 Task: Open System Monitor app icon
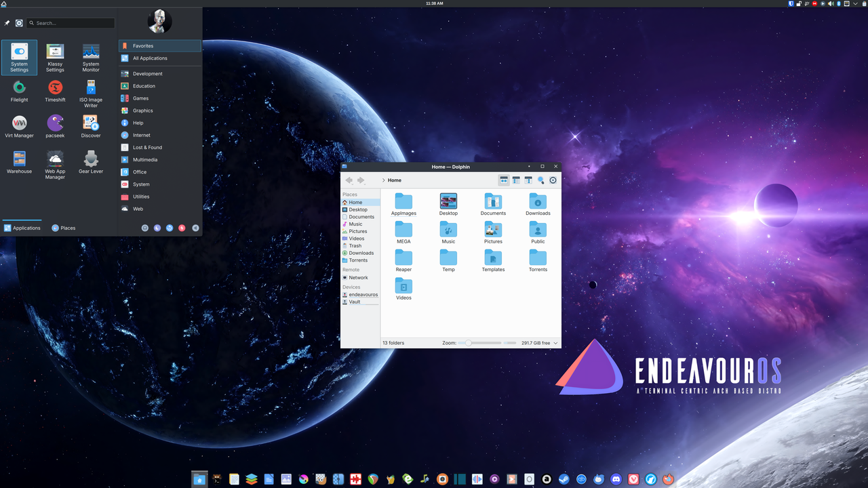91,58
